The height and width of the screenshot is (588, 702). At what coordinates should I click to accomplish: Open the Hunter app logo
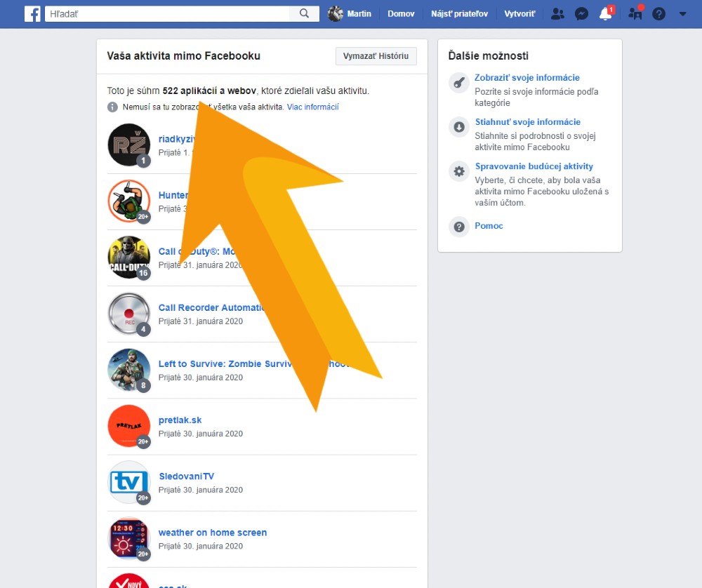click(x=129, y=201)
